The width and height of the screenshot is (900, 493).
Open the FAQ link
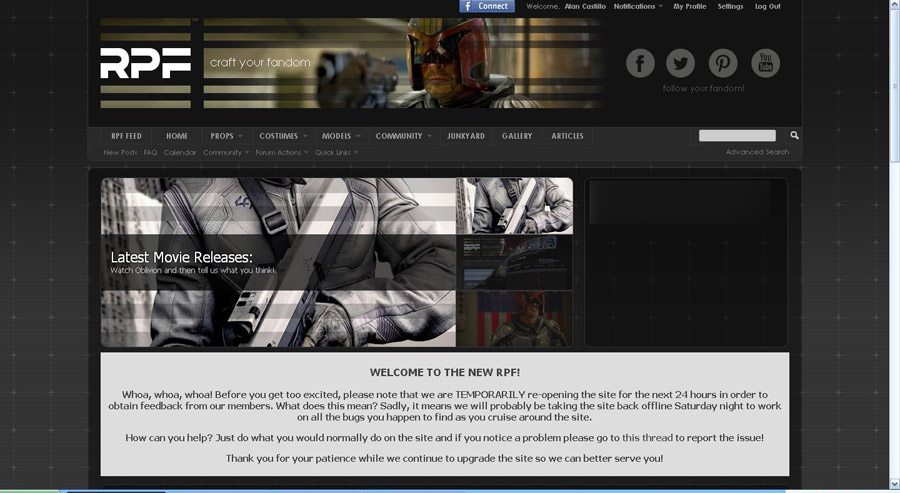[150, 153]
